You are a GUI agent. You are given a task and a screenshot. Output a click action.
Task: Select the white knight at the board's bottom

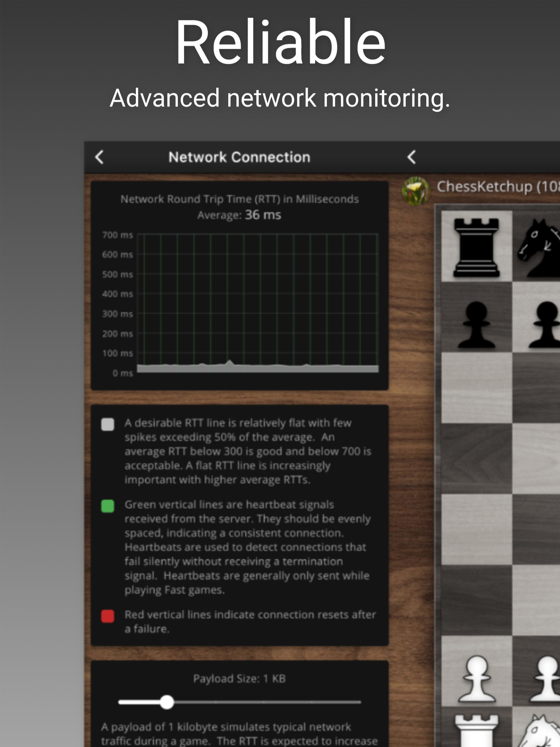pos(539,731)
